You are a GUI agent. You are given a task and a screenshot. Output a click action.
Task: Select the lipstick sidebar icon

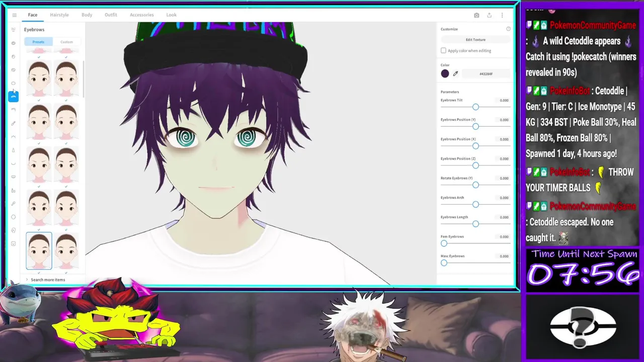(14, 190)
